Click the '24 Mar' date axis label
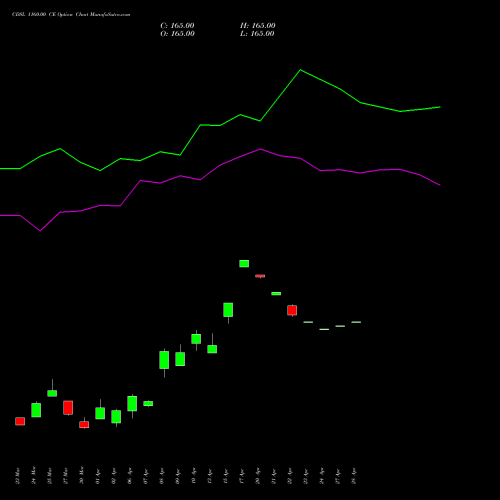Screen dimensions: 500x500 (x=33, y=475)
